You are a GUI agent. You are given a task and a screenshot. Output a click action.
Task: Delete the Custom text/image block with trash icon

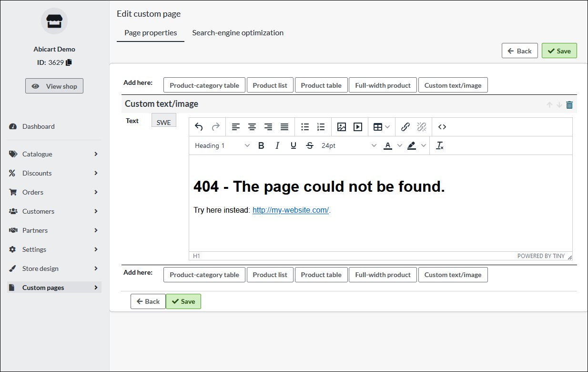pyautogui.click(x=569, y=105)
